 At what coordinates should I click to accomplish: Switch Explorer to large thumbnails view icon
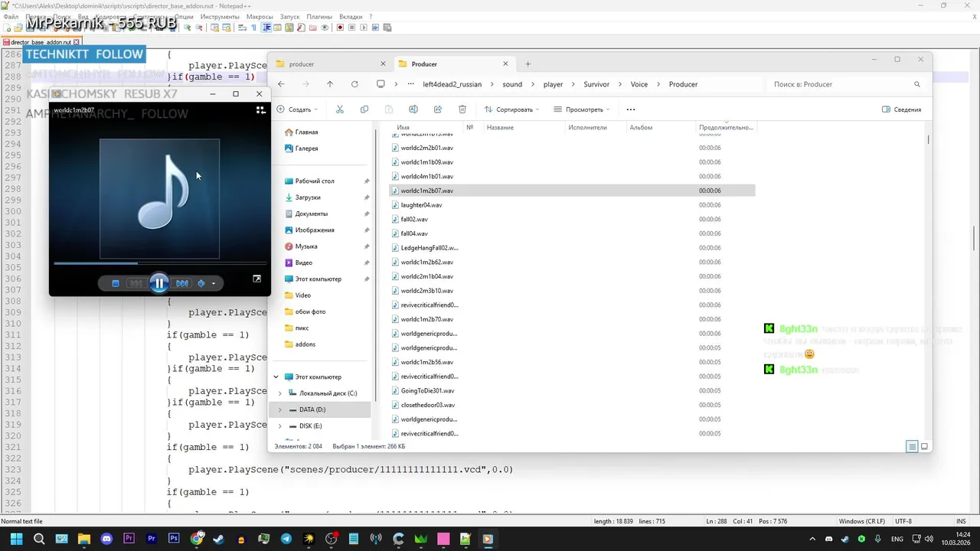[924, 446]
